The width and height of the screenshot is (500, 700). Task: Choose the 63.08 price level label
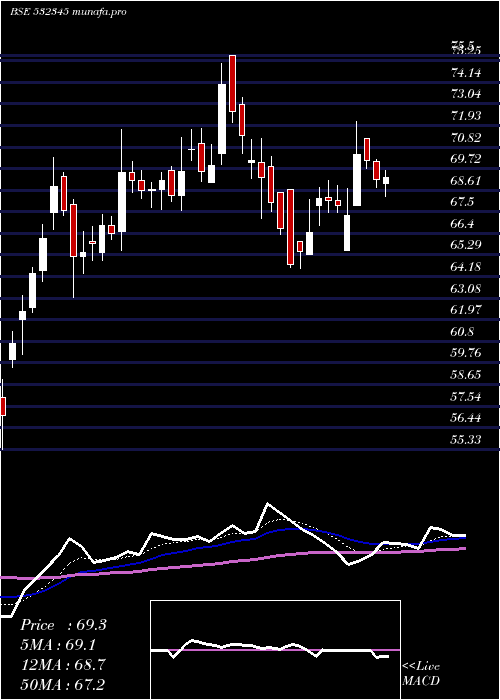(467, 288)
